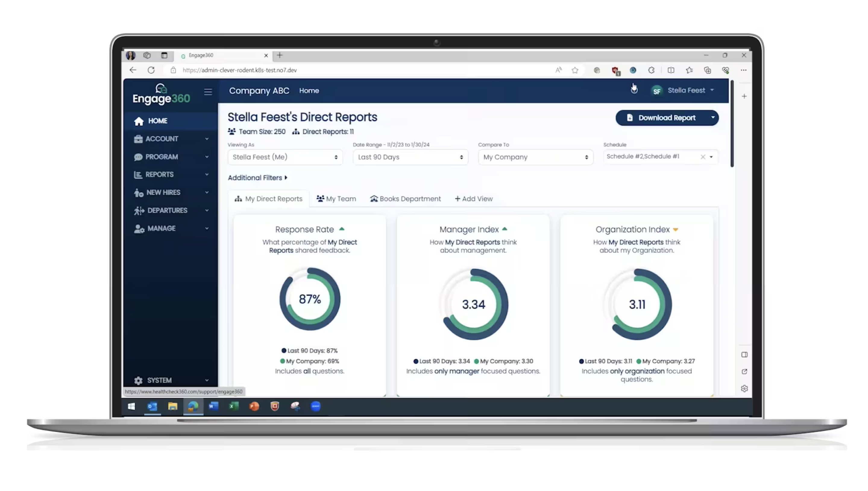Image resolution: width=868 pixels, height=491 pixels.
Task: Click the SYSTEM gear icon
Action: (x=138, y=380)
